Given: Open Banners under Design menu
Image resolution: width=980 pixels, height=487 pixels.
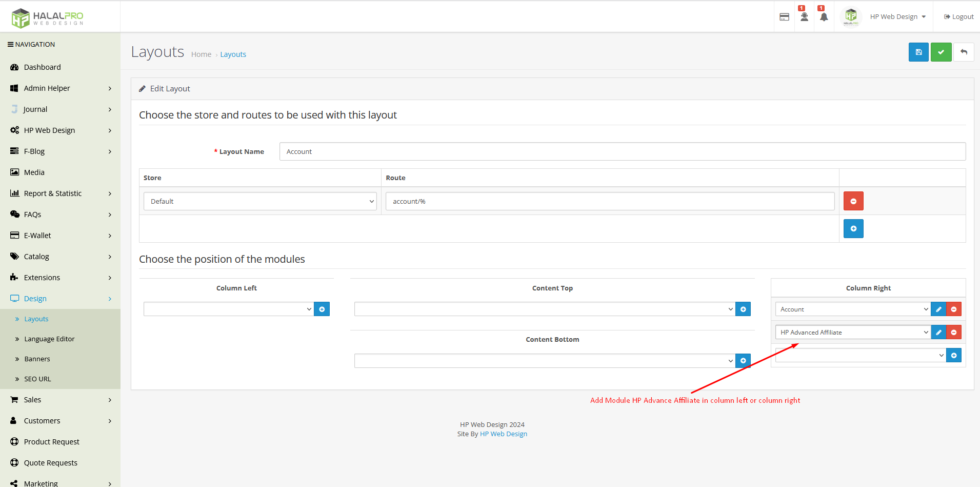Looking at the screenshot, I should (x=37, y=359).
